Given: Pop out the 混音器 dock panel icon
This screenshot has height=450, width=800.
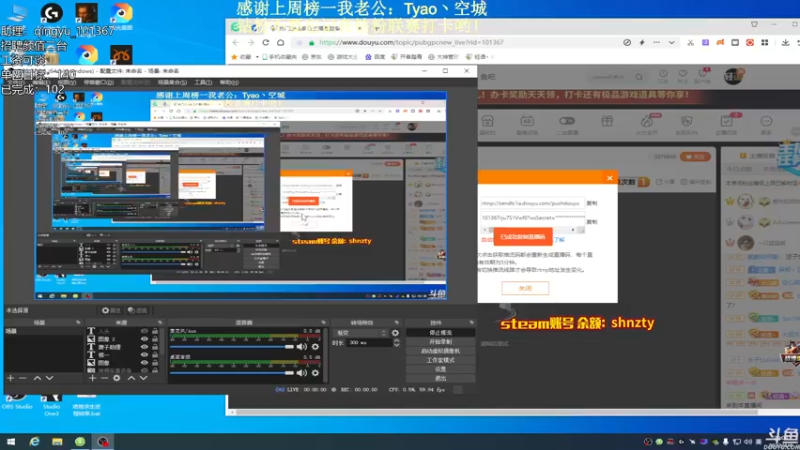Looking at the screenshot, I should pyautogui.click(x=323, y=322).
